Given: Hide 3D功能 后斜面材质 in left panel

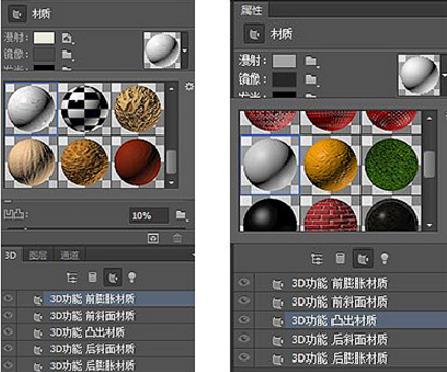Looking at the screenshot, I should click(8, 349).
